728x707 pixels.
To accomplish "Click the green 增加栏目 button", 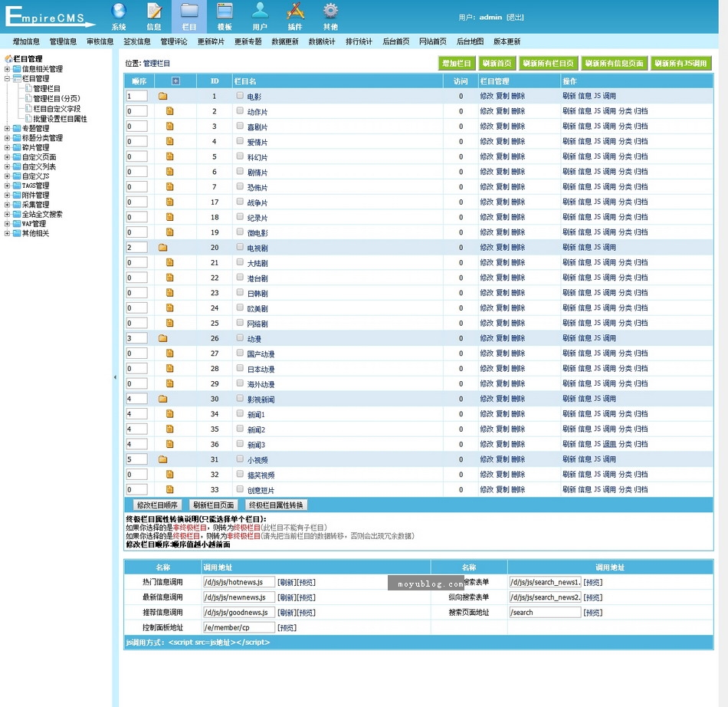I will 457,63.
